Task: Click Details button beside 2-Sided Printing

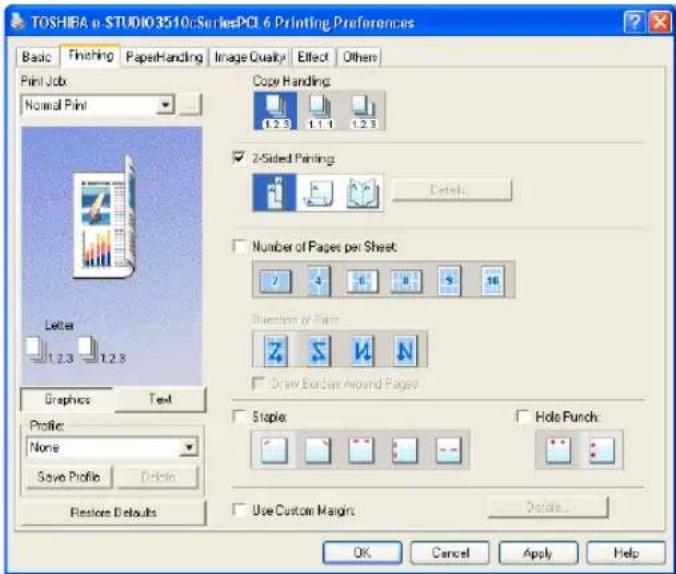Action: click(x=451, y=190)
